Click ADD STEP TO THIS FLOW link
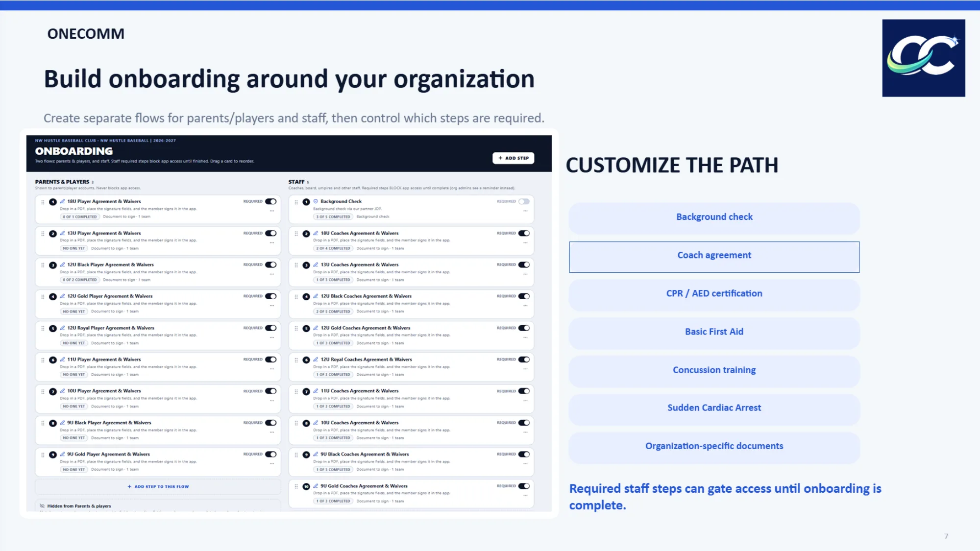Screen dimensions: 980x551 pyautogui.click(x=158, y=486)
